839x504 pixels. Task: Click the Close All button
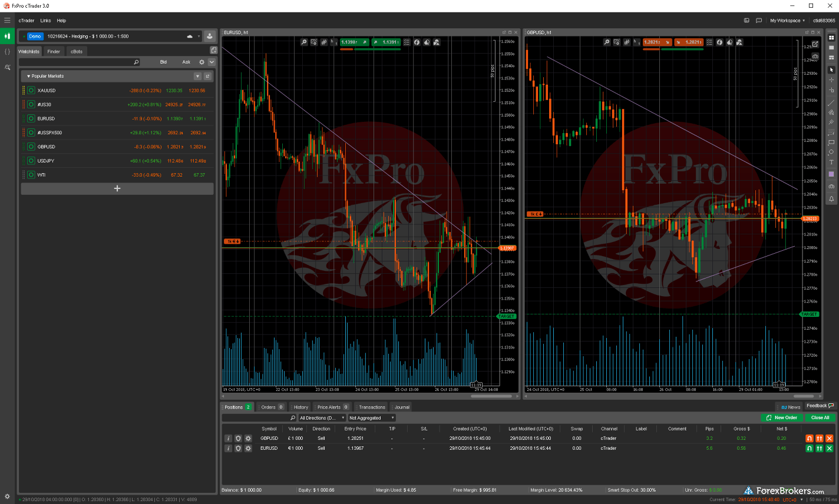pyautogui.click(x=820, y=417)
